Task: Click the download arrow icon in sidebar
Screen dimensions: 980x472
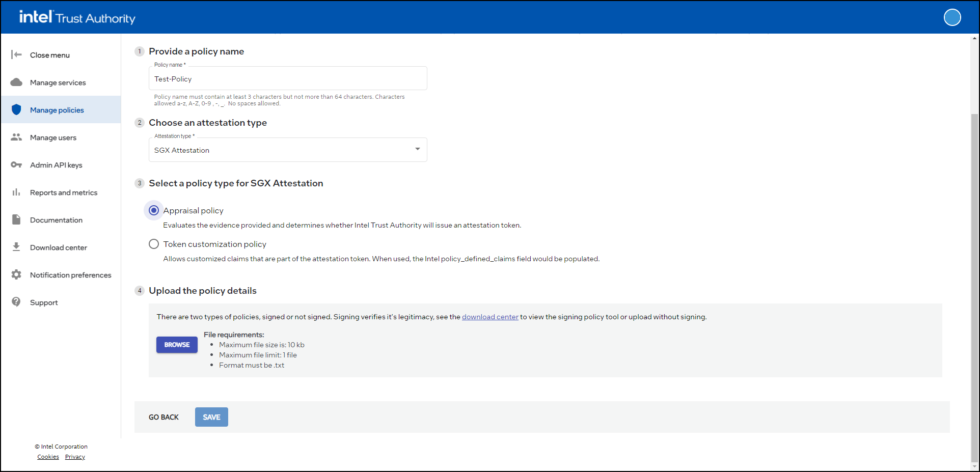Action: (x=16, y=247)
